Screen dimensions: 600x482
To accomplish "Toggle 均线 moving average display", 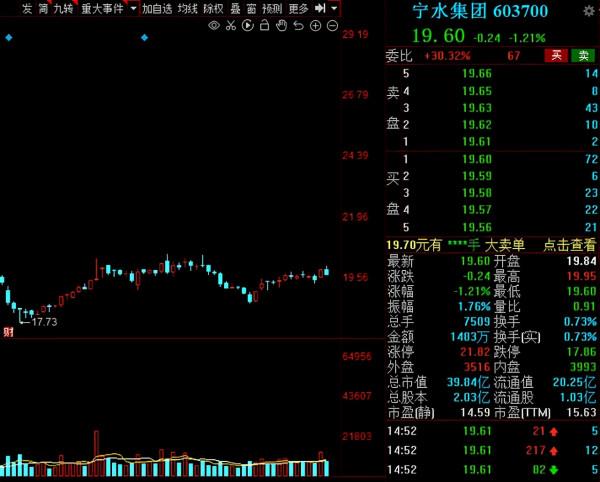I will click(x=187, y=8).
